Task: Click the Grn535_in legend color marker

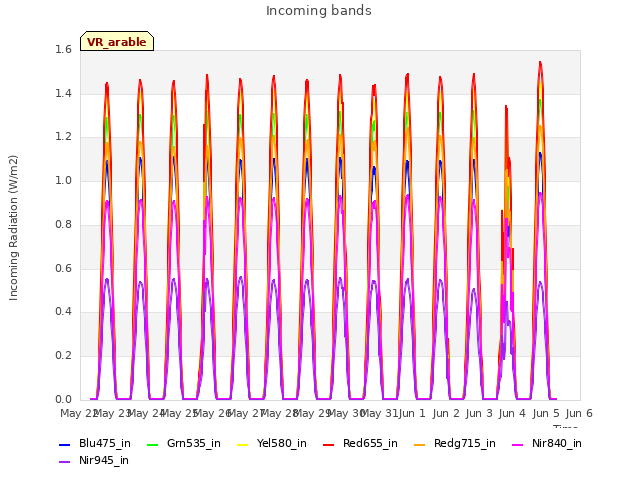Action: coord(152,444)
